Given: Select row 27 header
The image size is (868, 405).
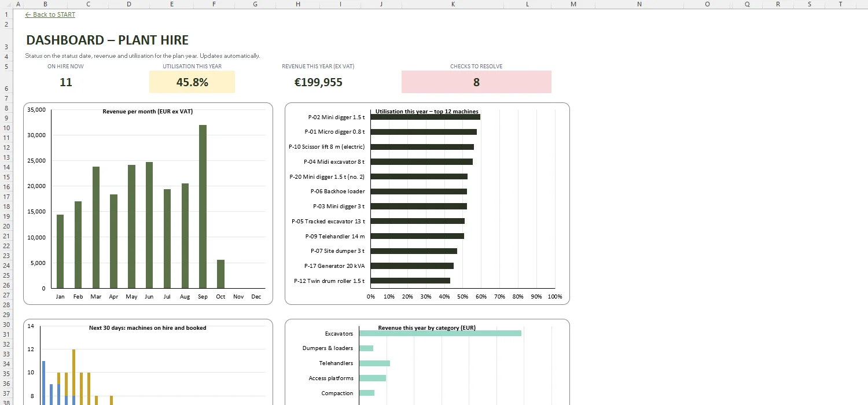Looking at the screenshot, I should [x=6, y=294].
